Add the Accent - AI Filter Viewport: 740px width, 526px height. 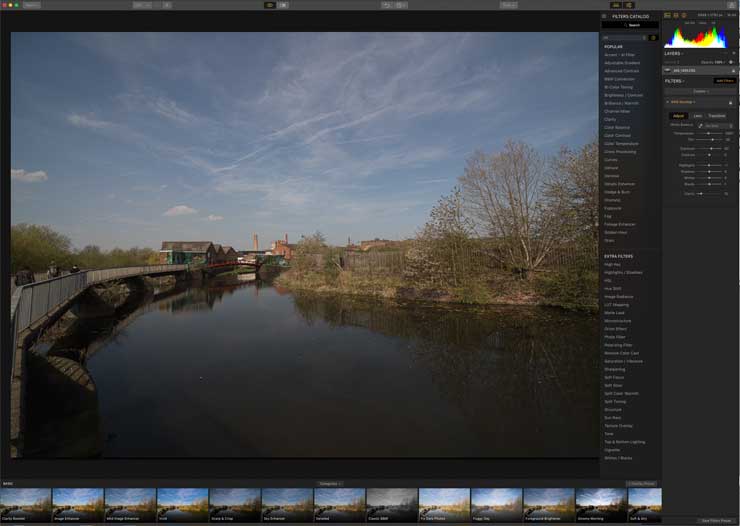point(620,55)
